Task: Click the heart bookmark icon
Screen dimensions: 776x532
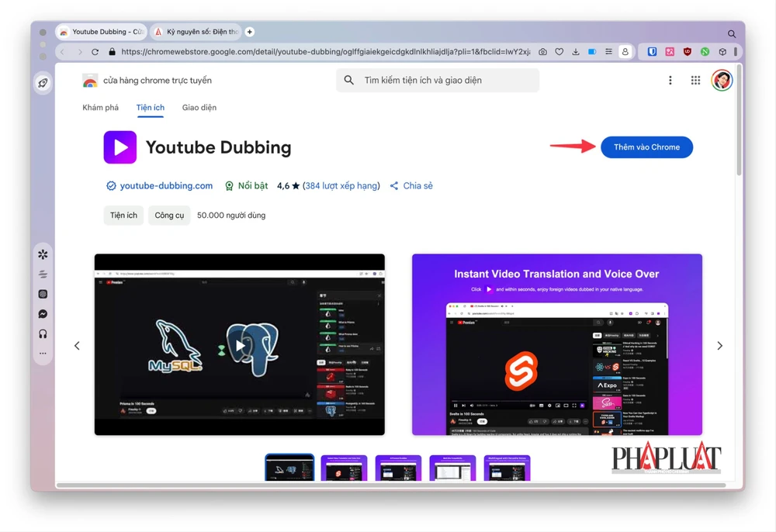Action: coord(559,52)
